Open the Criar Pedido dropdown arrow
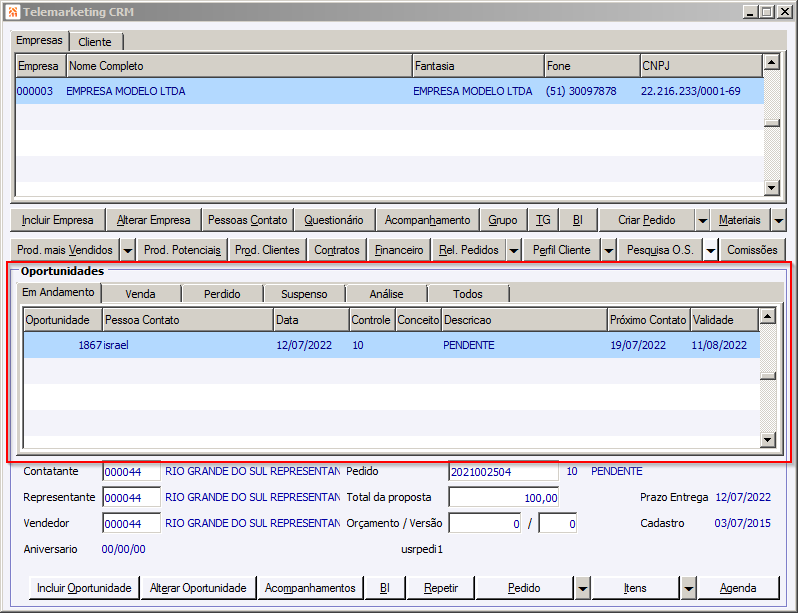The image size is (798, 613). 702,220
